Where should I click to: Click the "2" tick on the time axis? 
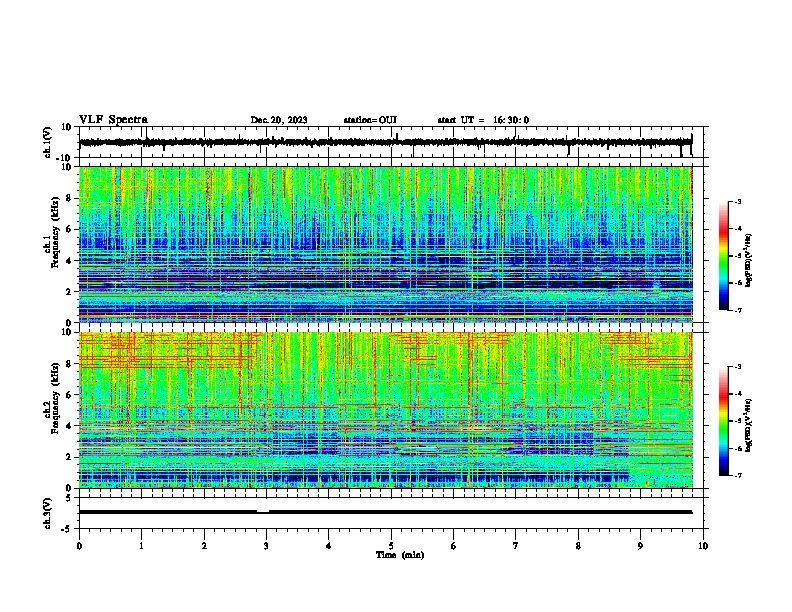coord(204,546)
